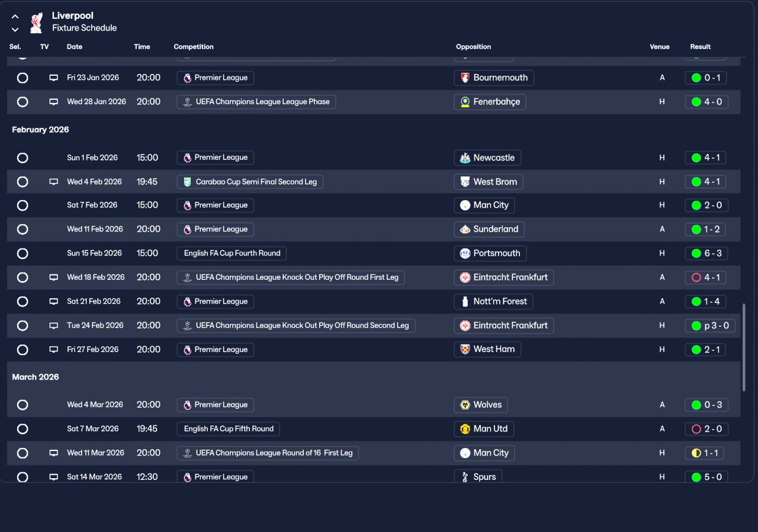Select the Newcastle fixture radio circle

pyautogui.click(x=23, y=157)
